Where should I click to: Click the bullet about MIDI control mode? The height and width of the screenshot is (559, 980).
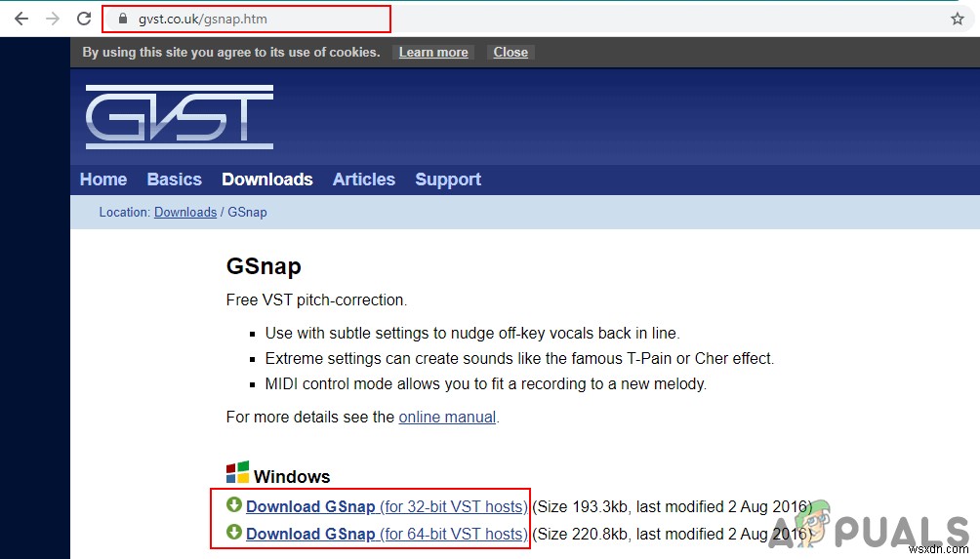pyautogui.click(x=486, y=383)
